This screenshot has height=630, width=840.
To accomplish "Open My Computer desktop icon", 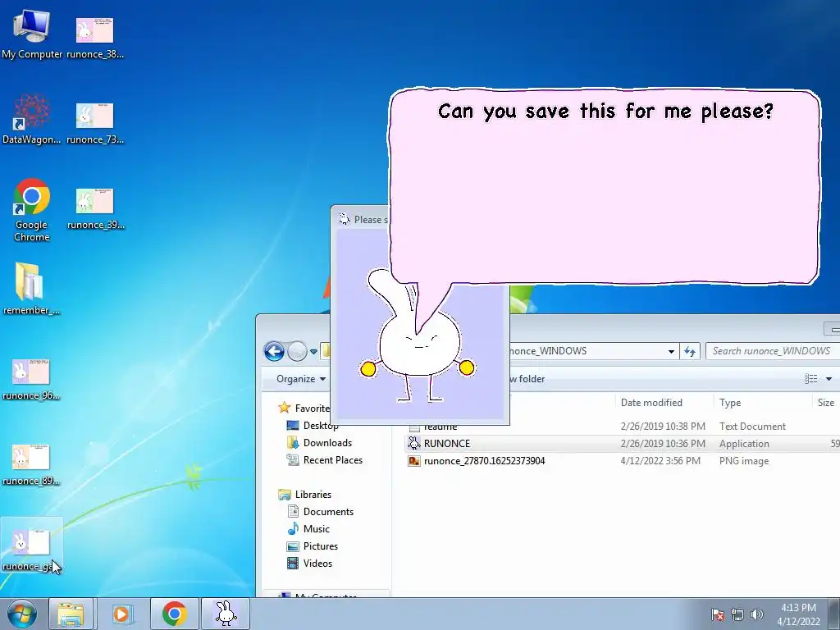I will click(x=32, y=34).
